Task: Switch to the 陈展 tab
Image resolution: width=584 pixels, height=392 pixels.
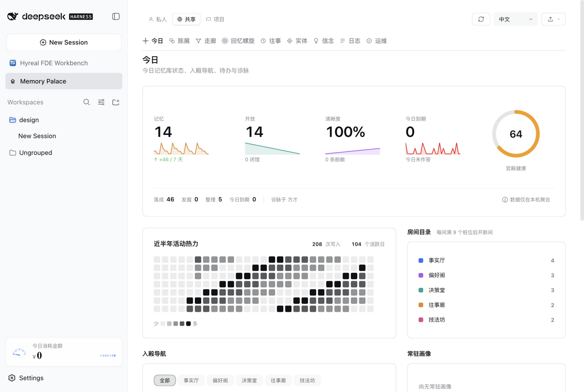Action: (179, 41)
